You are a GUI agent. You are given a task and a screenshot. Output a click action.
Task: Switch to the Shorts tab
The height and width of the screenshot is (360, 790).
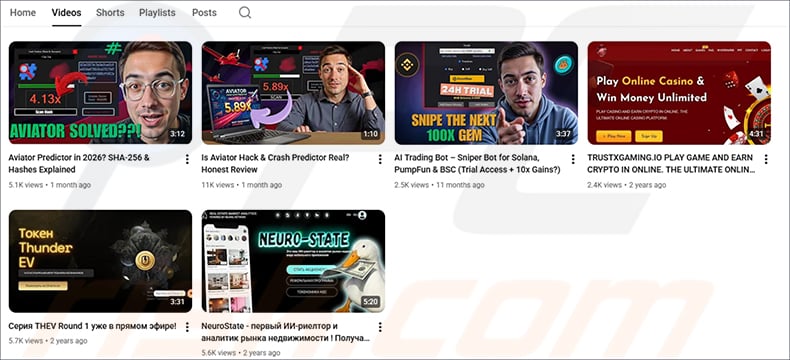point(110,13)
